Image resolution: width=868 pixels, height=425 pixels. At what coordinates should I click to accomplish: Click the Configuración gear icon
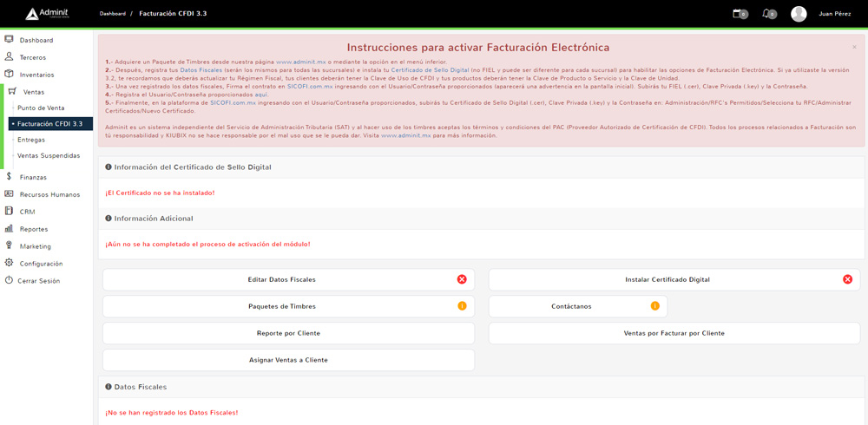coord(9,263)
